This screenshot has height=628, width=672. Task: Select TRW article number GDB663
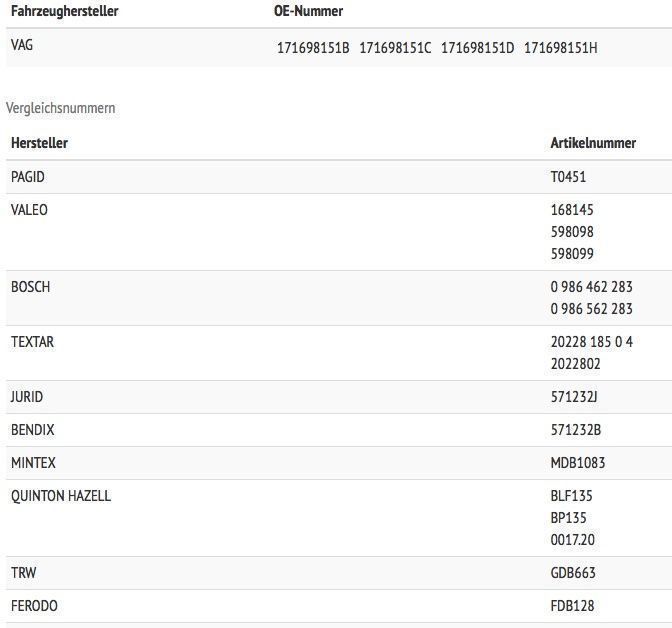tap(573, 573)
